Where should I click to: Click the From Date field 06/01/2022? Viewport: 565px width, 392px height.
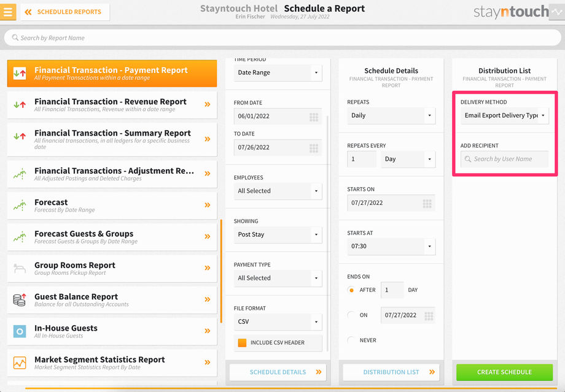coord(278,117)
